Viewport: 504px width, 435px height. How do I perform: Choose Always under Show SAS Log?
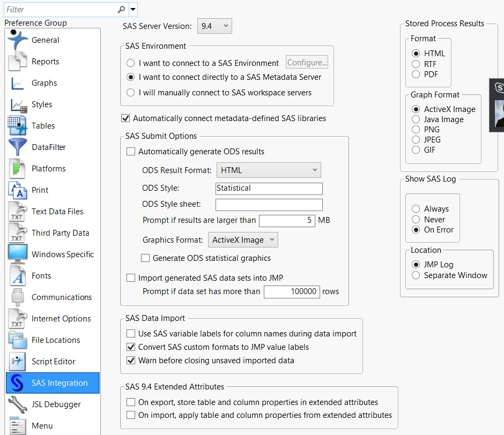coord(416,209)
